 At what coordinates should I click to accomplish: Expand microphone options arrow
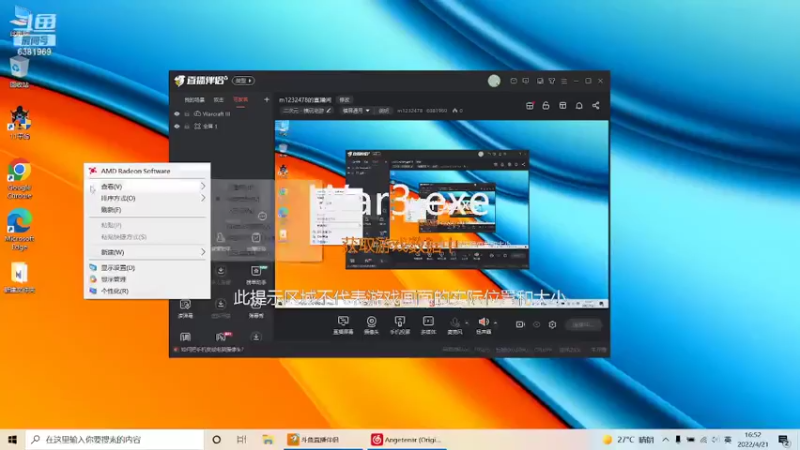point(466,322)
